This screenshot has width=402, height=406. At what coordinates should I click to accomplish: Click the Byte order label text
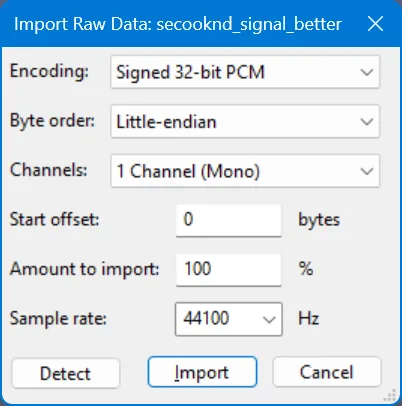[52, 121]
